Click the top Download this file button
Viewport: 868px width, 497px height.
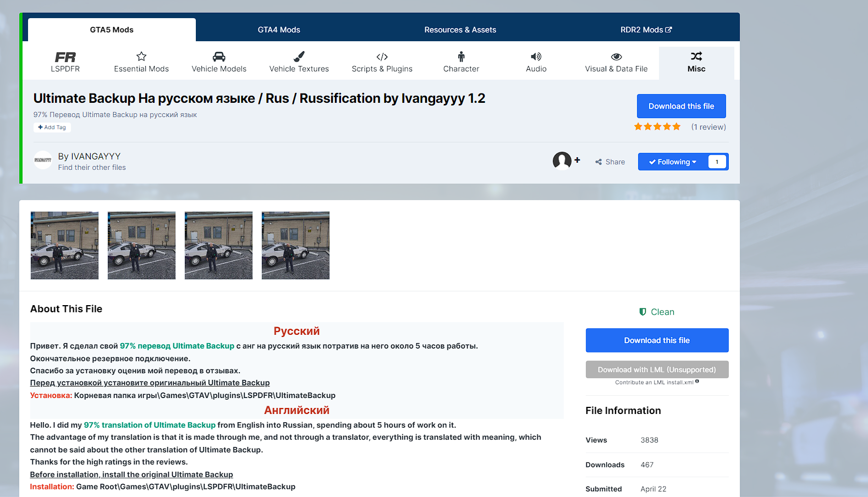[682, 106]
